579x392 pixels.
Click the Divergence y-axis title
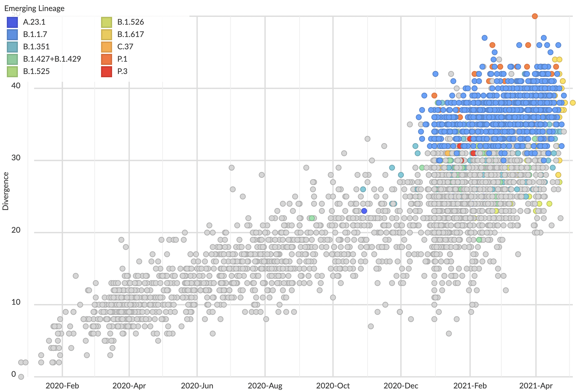[6, 191]
